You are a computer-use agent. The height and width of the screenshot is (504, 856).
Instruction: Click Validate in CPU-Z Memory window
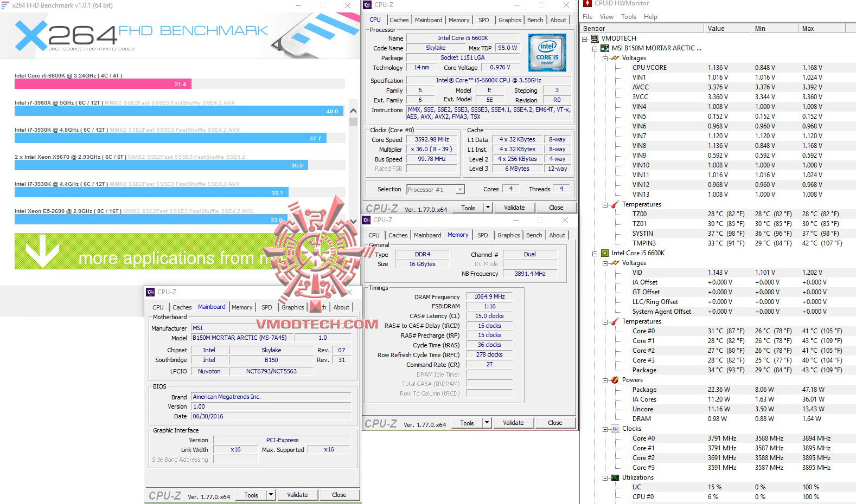(x=513, y=423)
